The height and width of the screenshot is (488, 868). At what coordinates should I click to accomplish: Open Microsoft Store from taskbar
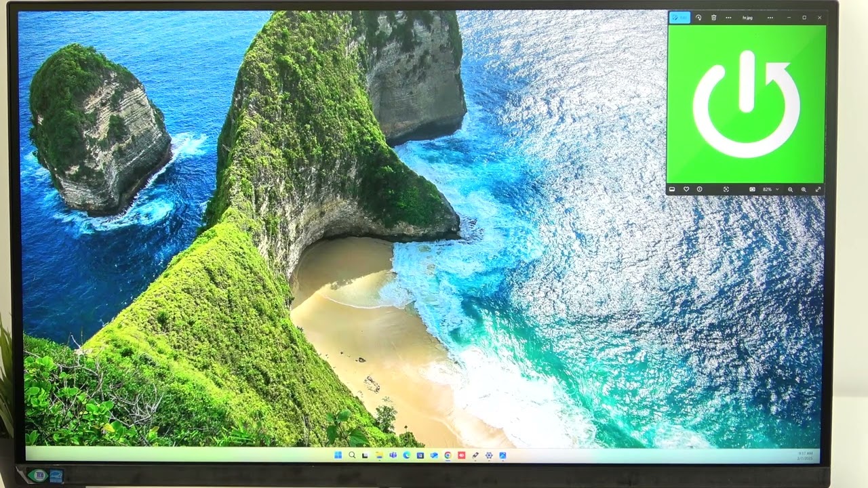click(x=420, y=455)
